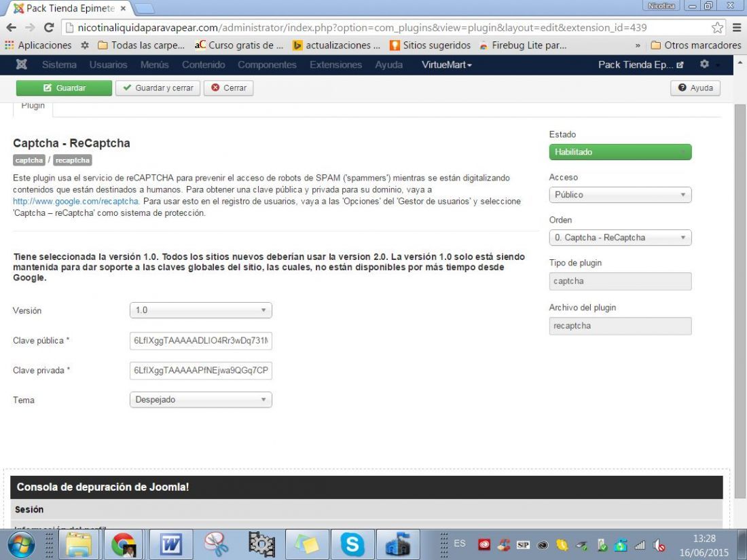Click the network signal tray icon

(x=640, y=545)
